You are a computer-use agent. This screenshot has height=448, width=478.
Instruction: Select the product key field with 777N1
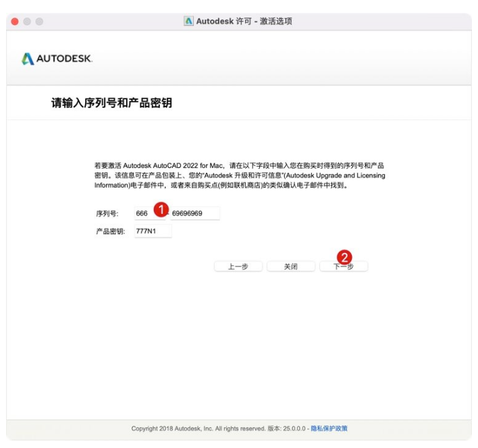click(153, 231)
